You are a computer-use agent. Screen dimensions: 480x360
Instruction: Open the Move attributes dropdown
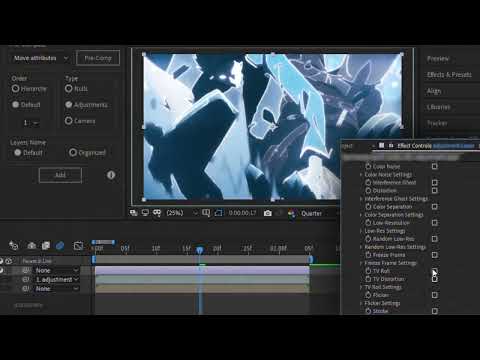(x=41, y=58)
